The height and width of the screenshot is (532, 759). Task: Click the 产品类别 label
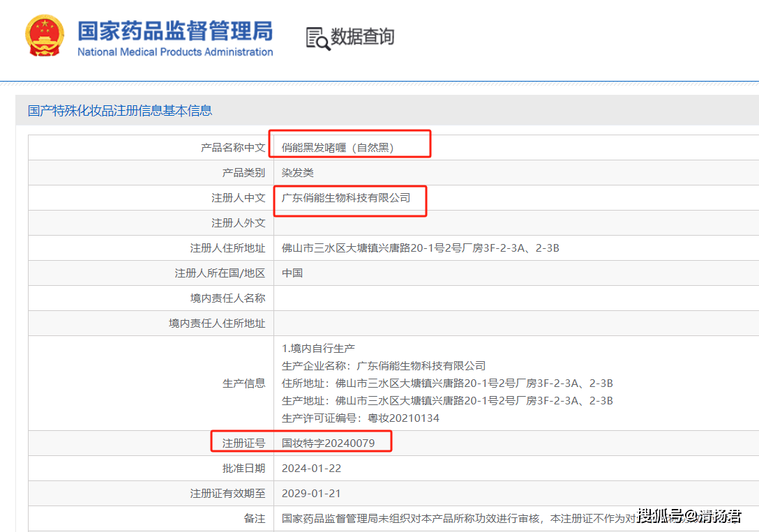pyautogui.click(x=243, y=173)
